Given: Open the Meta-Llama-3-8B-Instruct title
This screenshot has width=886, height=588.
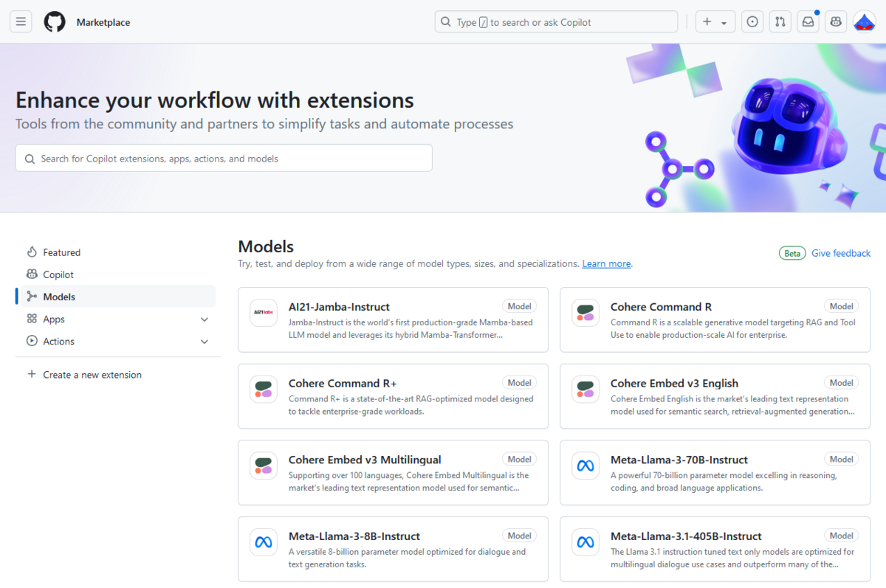Looking at the screenshot, I should pyautogui.click(x=354, y=536).
